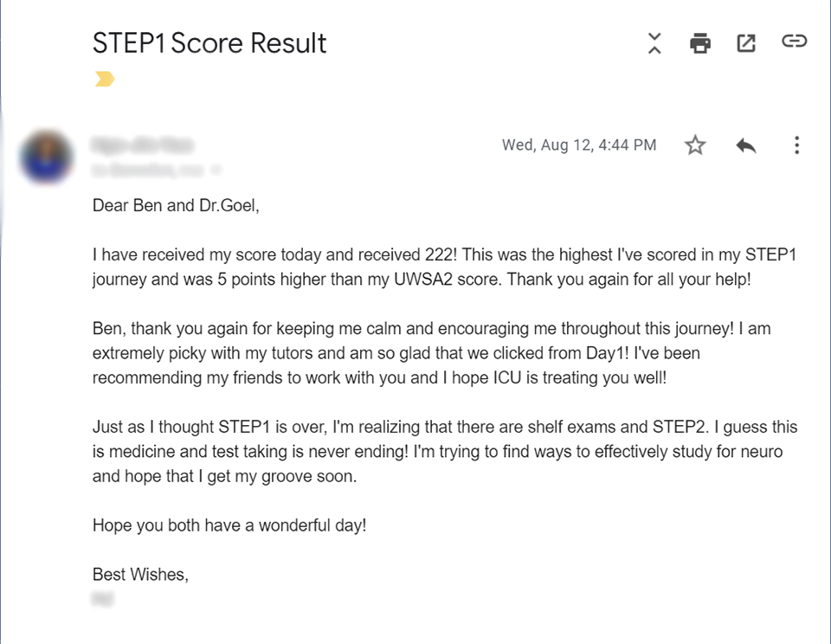Click the timestamp Wed, Aug 12, 4:44 PM

[x=579, y=145]
